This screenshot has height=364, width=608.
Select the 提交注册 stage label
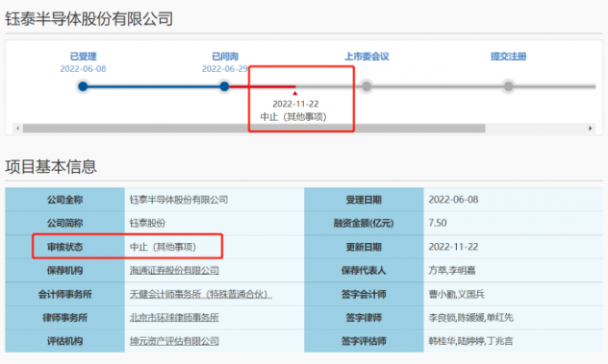[509, 56]
